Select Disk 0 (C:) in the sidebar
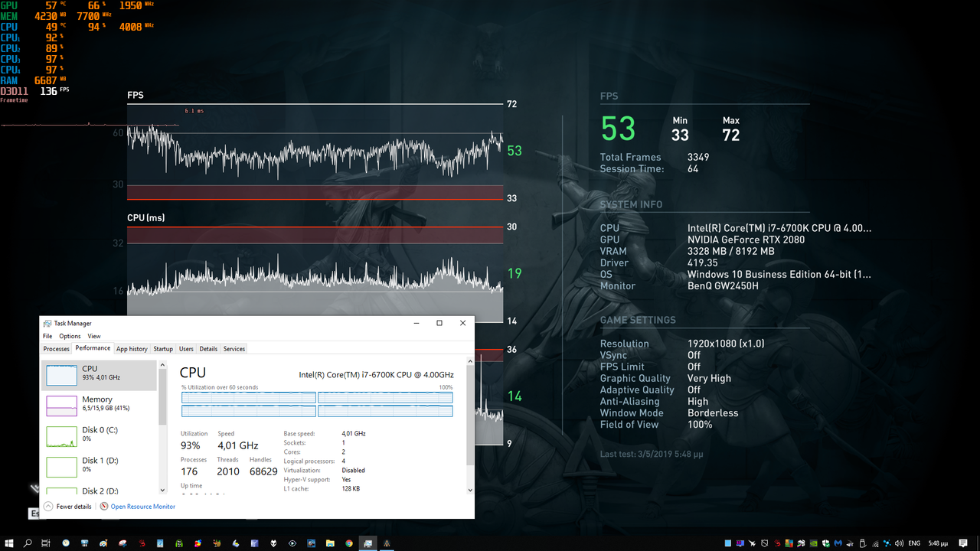Screen dimensions: 980x551 [x=100, y=436]
